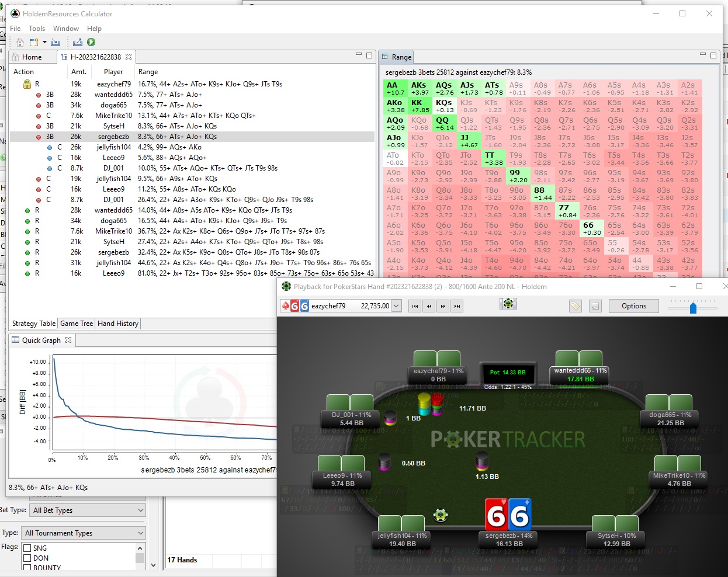Click the 17 Hands text
The height and width of the screenshot is (577, 728).
pos(182,560)
